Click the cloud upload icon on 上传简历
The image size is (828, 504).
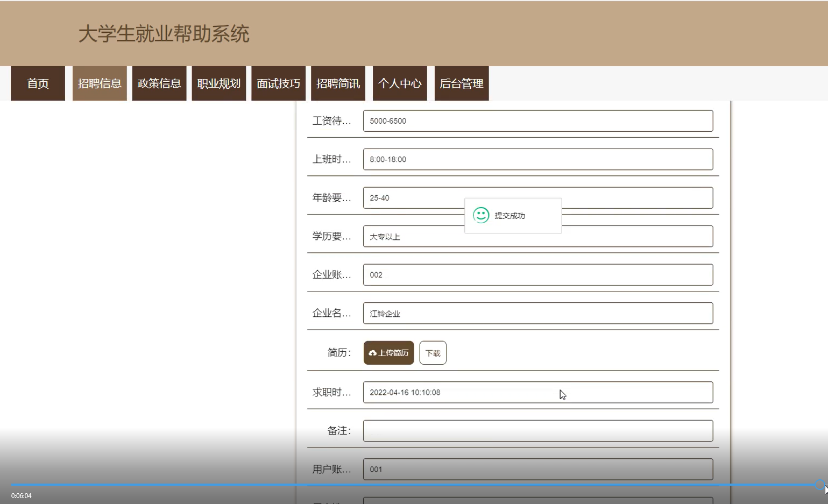pyautogui.click(x=374, y=353)
